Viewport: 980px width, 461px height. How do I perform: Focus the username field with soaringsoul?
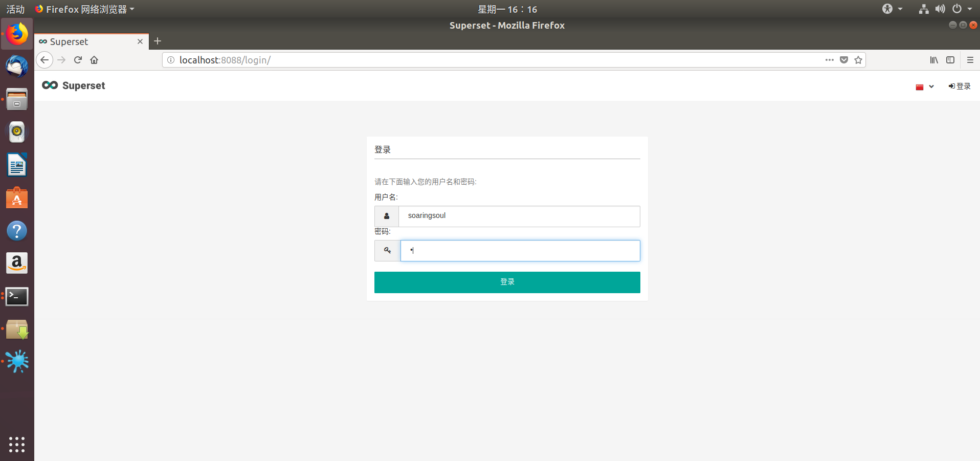(519, 216)
